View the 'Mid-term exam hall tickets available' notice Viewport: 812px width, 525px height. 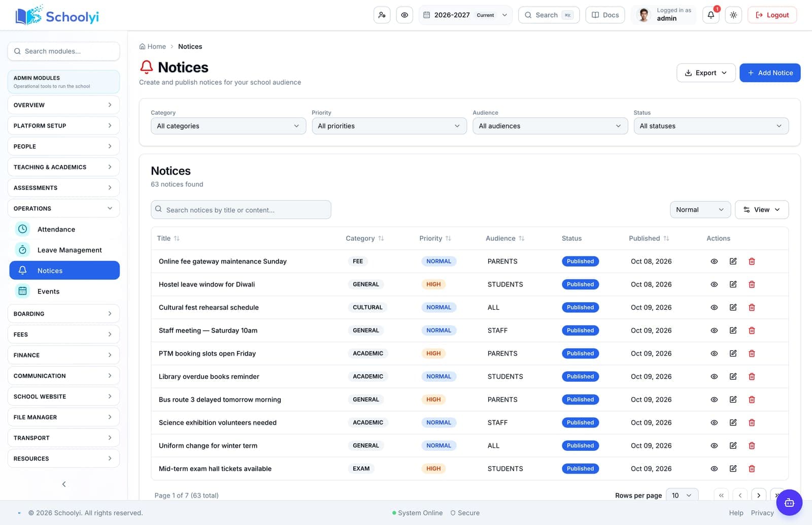[x=714, y=469]
